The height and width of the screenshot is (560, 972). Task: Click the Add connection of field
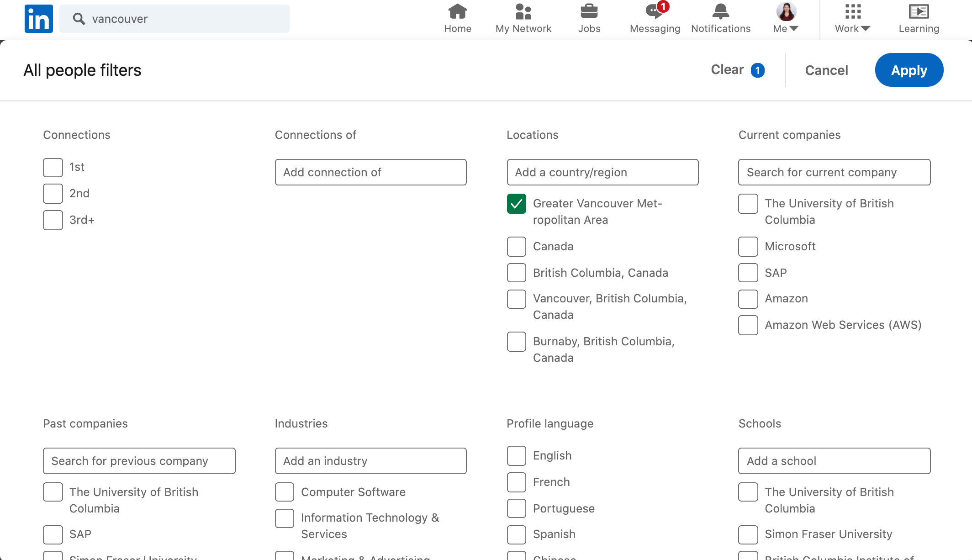[371, 172]
